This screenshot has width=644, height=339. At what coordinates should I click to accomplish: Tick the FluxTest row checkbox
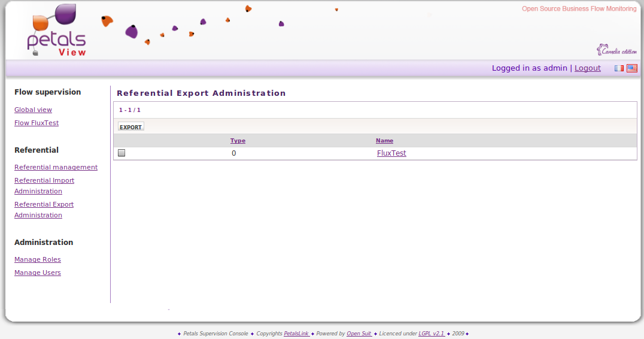click(121, 153)
